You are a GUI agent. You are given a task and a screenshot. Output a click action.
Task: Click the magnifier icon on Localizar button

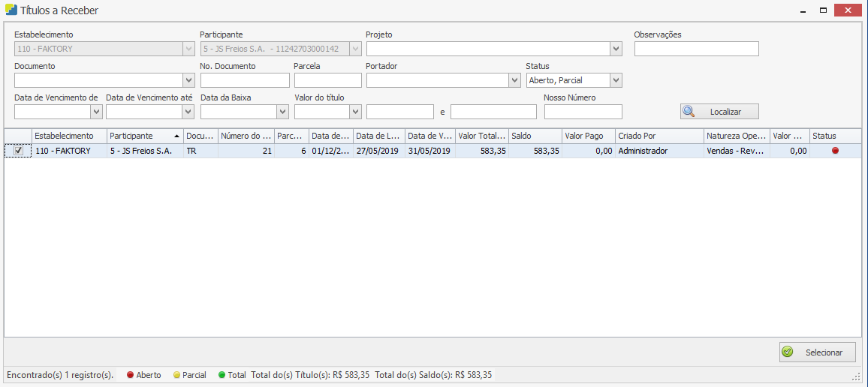[689, 111]
